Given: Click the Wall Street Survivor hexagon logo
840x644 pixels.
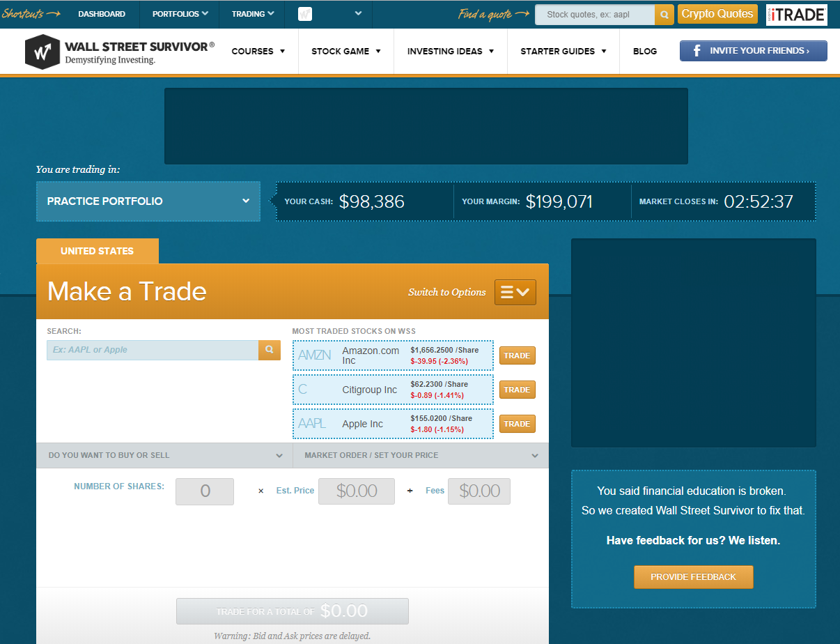Looking at the screenshot, I should click(x=42, y=51).
